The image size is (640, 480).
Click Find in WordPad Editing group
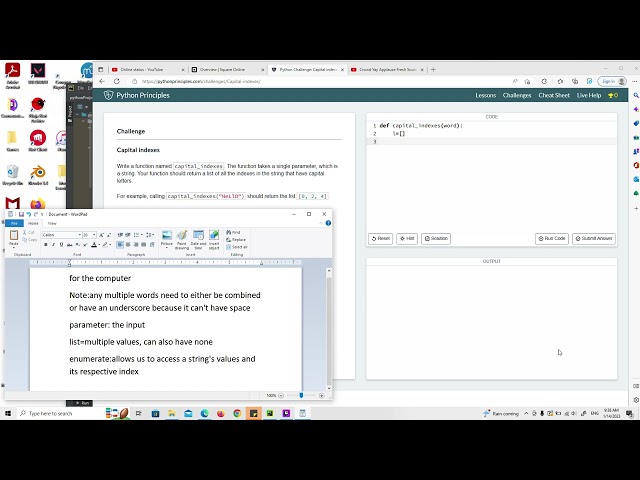[x=233, y=232]
